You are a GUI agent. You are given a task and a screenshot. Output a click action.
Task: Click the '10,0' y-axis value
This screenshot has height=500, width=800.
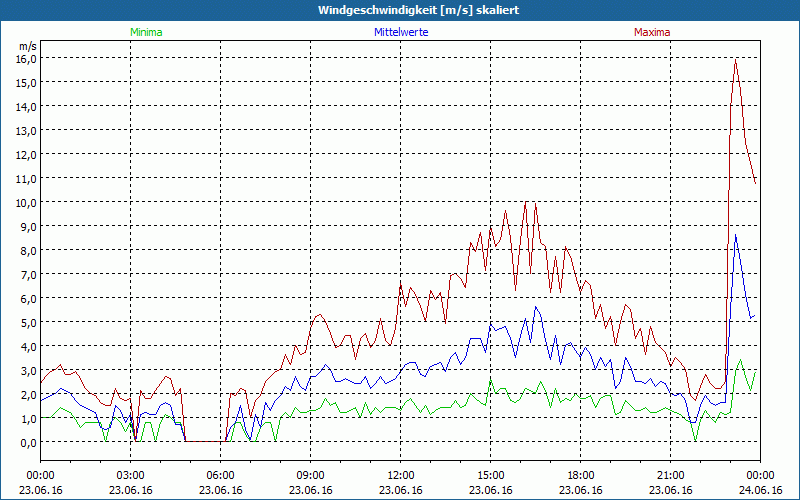28,202
